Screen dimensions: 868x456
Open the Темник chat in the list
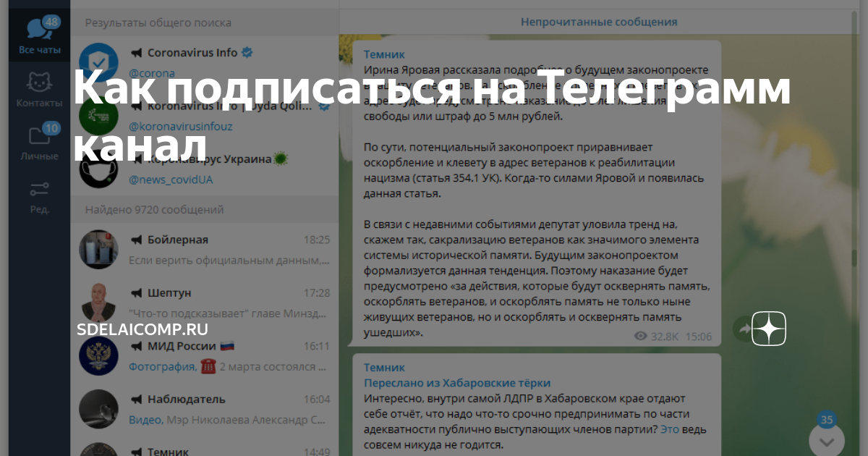click(205, 447)
